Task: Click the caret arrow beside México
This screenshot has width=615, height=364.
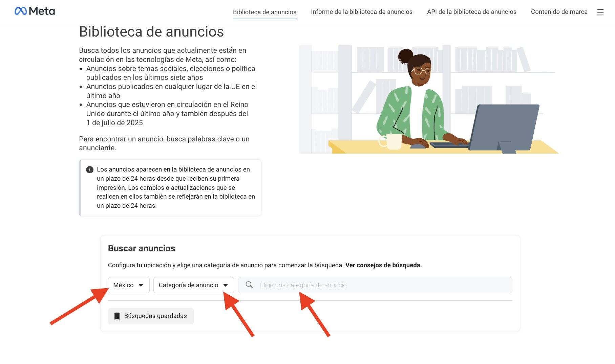Action: 141,285
